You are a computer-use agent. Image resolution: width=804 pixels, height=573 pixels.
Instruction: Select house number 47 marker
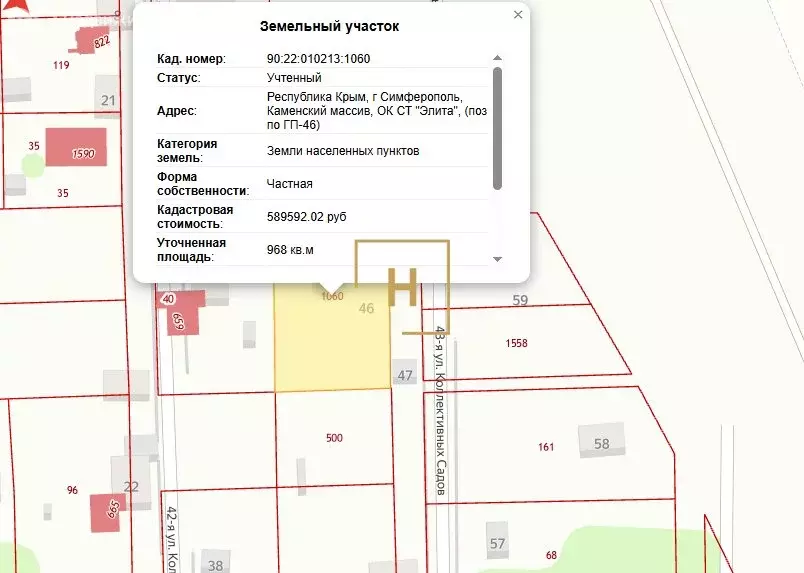click(405, 375)
